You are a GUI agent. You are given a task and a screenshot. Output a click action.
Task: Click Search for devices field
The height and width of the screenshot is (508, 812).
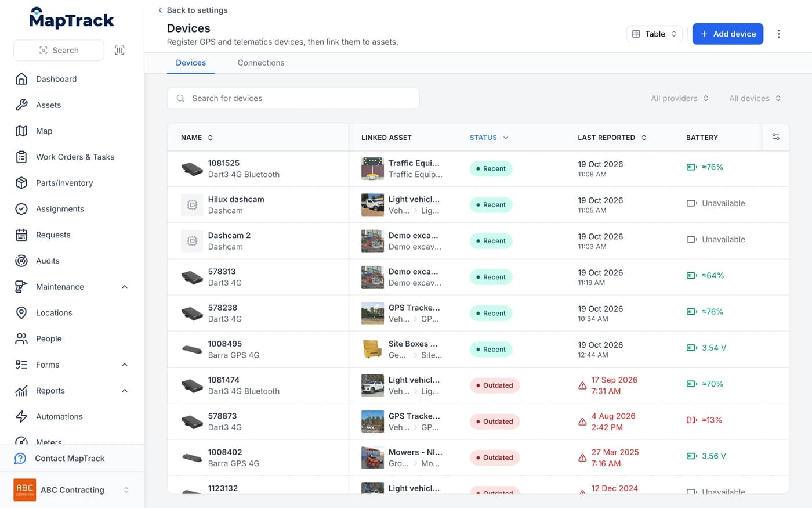coord(293,98)
